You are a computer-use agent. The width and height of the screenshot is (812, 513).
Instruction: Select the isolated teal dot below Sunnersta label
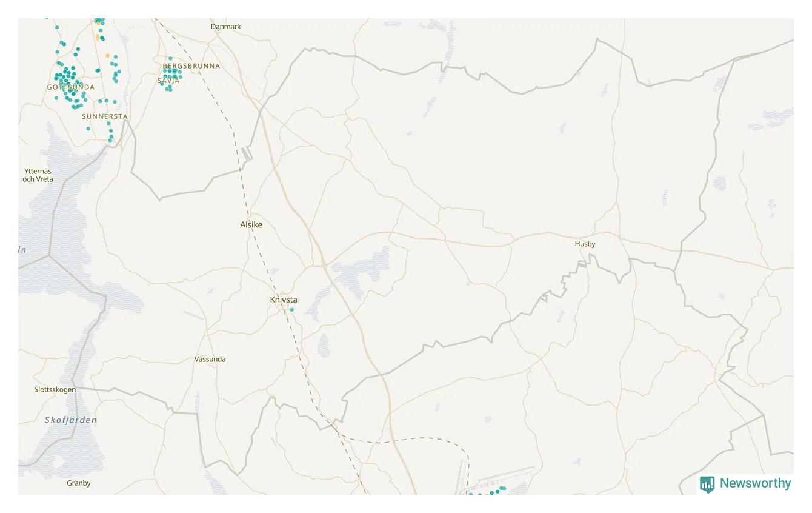[x=88, y=129]
